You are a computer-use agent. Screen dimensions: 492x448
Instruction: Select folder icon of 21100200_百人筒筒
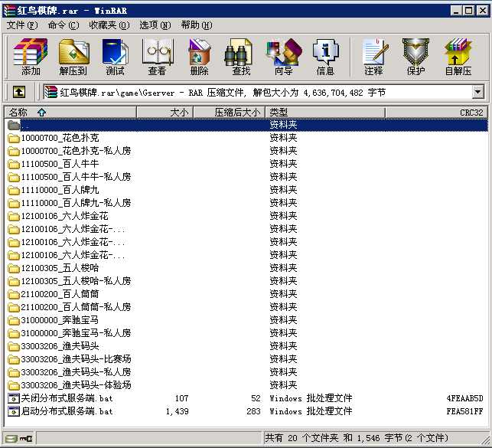14,295
